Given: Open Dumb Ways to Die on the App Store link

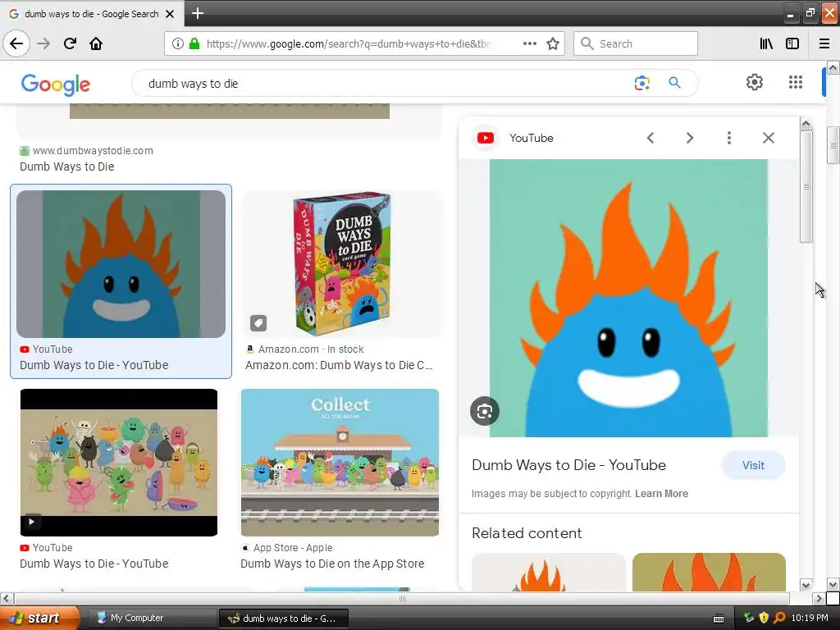Looking at the screenshot, I should click(332, 564).
